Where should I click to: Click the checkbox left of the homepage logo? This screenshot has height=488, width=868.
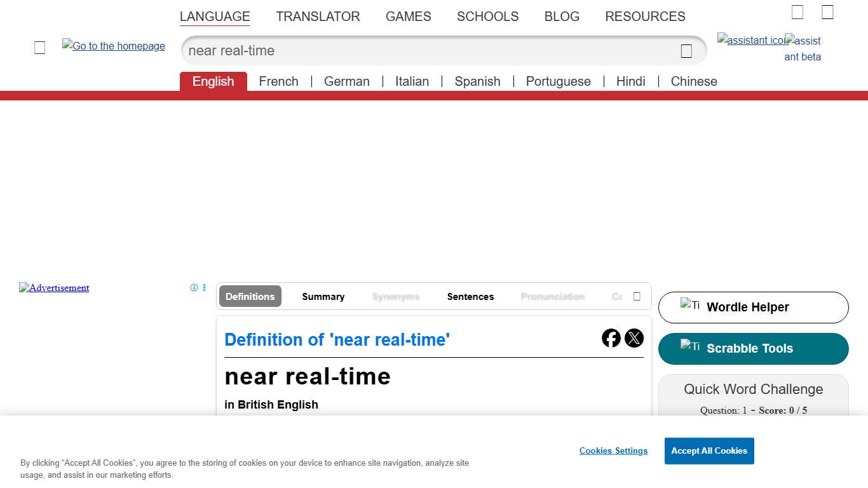[x=39, y=47]
